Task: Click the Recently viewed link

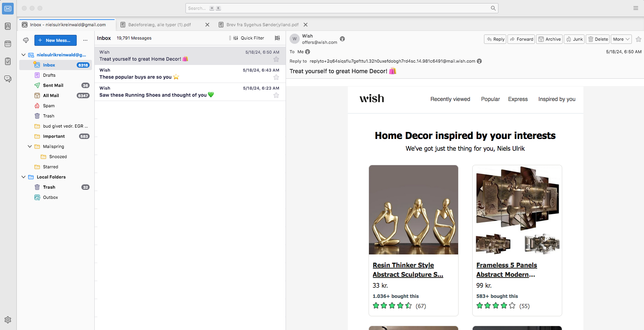Action: [450, 99]
